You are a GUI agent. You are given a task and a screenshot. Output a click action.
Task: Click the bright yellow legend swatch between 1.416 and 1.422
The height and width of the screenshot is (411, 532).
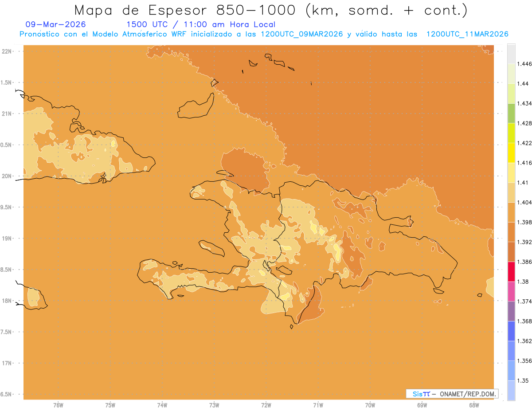pos(511,153)
